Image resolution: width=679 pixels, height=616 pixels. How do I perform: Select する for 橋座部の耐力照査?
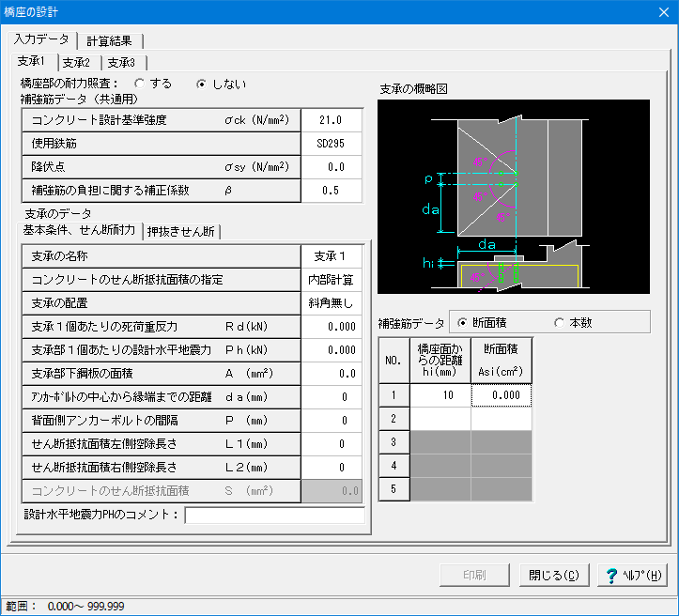[x=139, y=84]
